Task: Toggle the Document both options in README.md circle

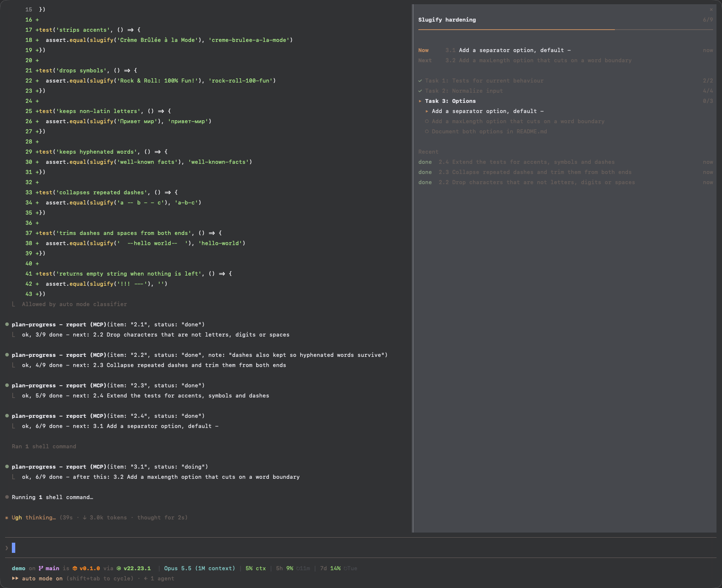Action: [x=427, y=132]
